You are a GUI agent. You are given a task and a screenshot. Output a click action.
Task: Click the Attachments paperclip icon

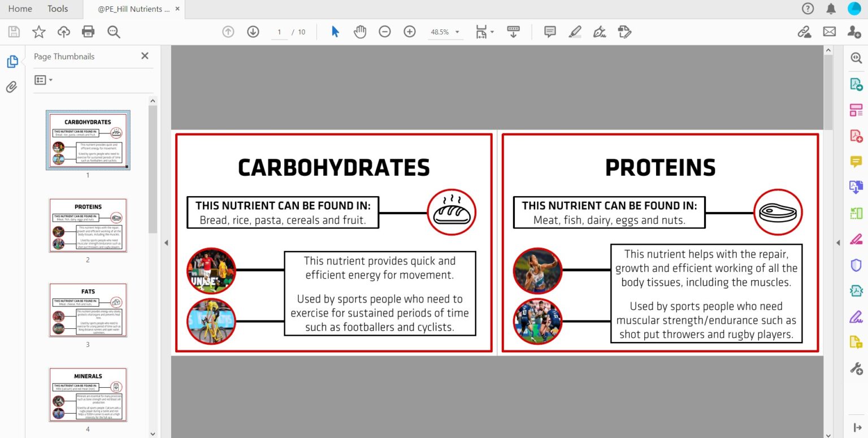(12, 86)
